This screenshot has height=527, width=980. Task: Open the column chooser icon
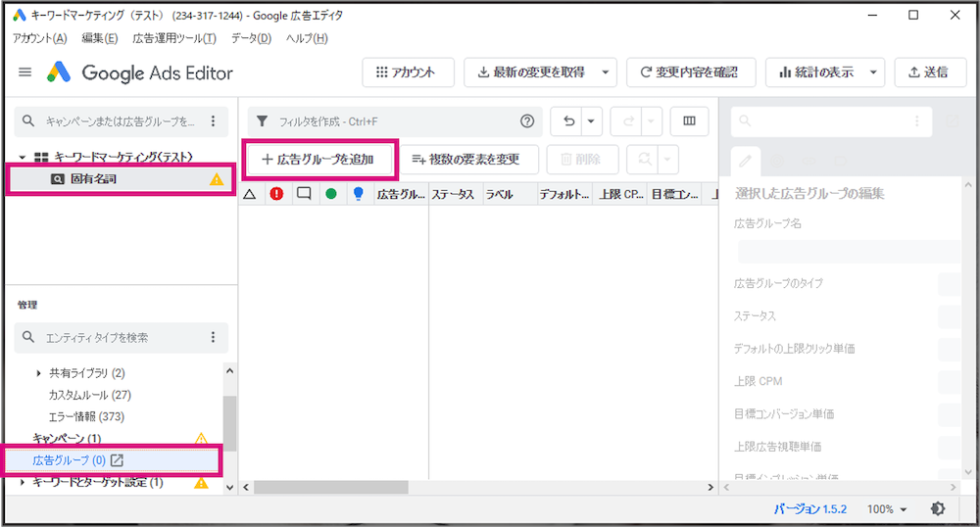tap(689, 121)
